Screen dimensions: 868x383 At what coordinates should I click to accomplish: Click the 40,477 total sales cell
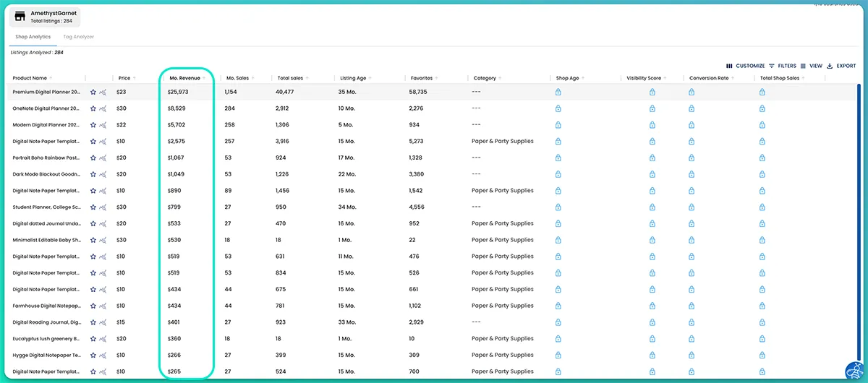(285, 92)
